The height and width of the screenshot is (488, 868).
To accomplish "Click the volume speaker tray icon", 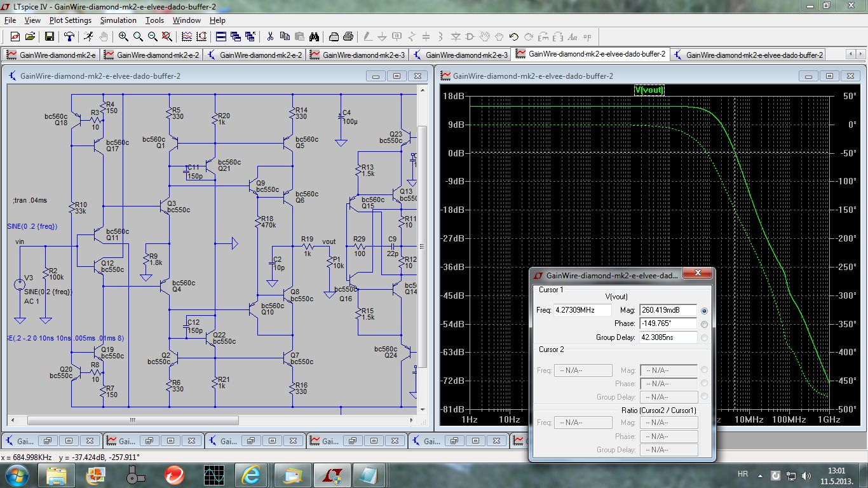I will 807,475.
